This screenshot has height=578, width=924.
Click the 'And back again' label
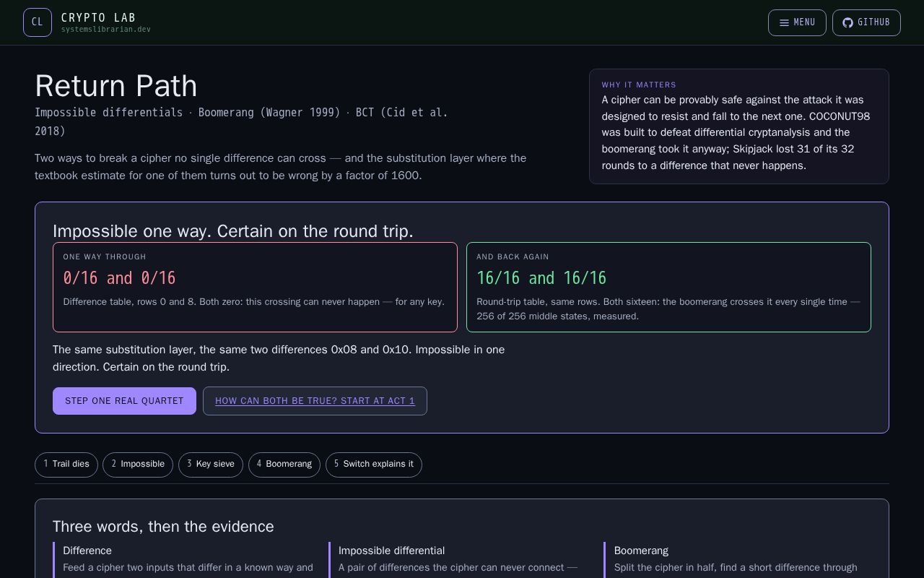pyautogui.click(x=513, y=256)
